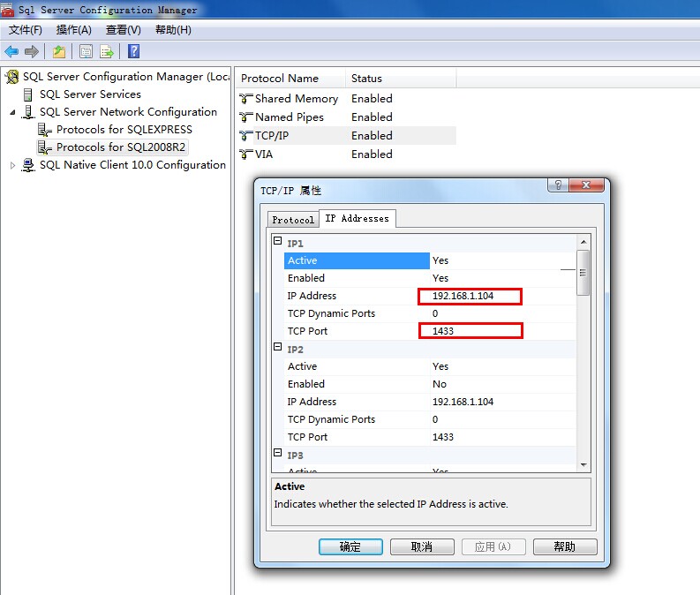Open the 查看(V) menu
Viewport: 700px width, 595px height.
[124, 30]
